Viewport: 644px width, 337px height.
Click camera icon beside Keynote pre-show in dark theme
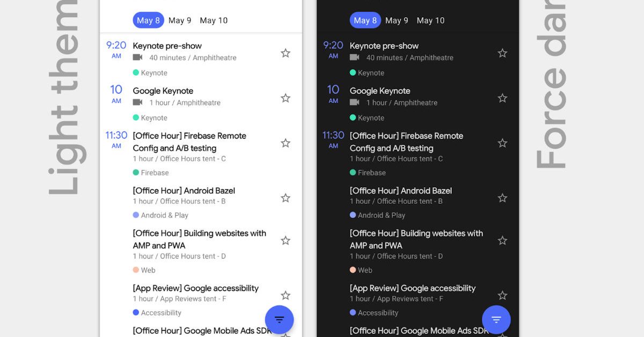click(354, 57)
